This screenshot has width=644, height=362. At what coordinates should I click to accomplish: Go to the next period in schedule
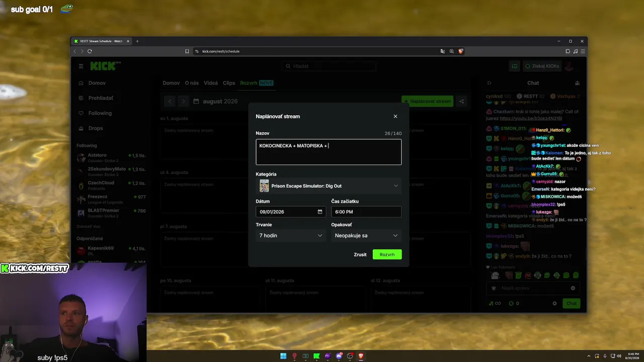(183, 101)
